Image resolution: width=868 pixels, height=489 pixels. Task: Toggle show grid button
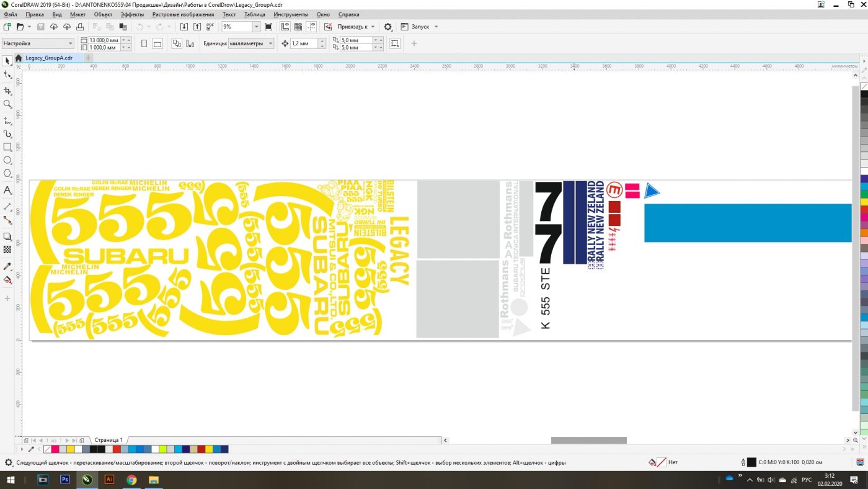pyautogui.click(x=298, y=27)
